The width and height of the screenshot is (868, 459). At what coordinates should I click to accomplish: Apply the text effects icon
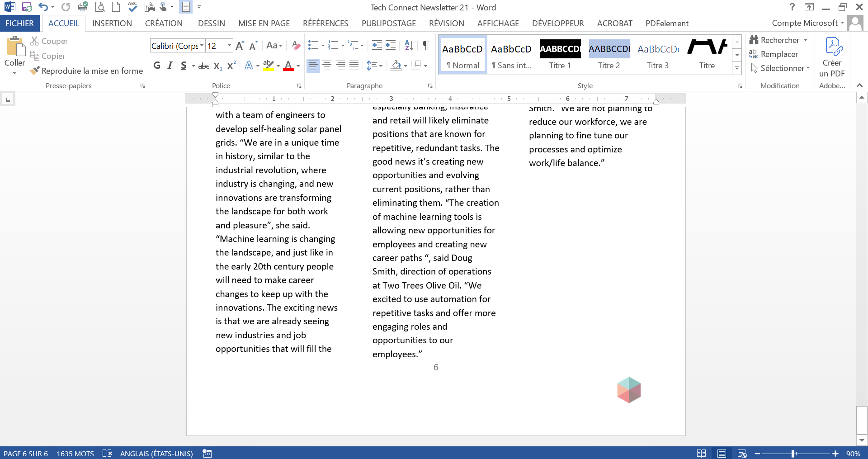[249, 66]
